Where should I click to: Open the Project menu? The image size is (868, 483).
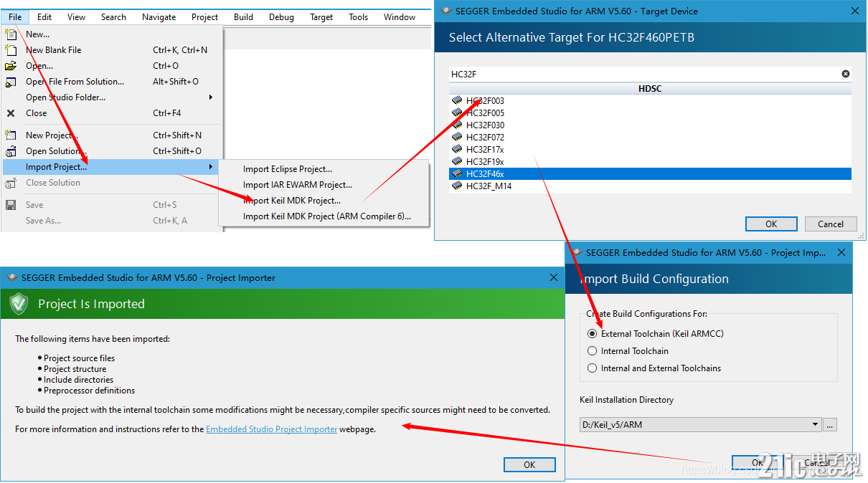[x=205, y=17]
